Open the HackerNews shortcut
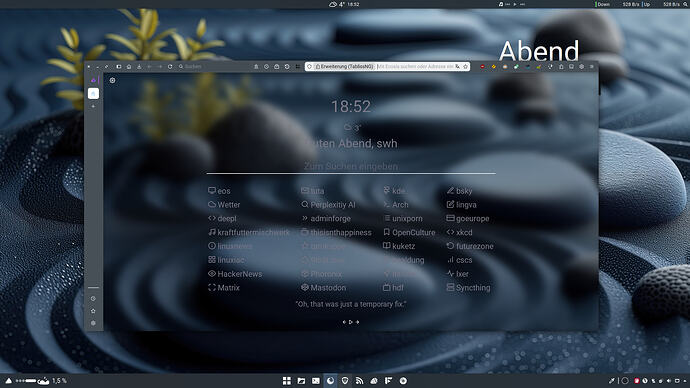The height and width of the screenshot is (388, 690). (235, 274)
